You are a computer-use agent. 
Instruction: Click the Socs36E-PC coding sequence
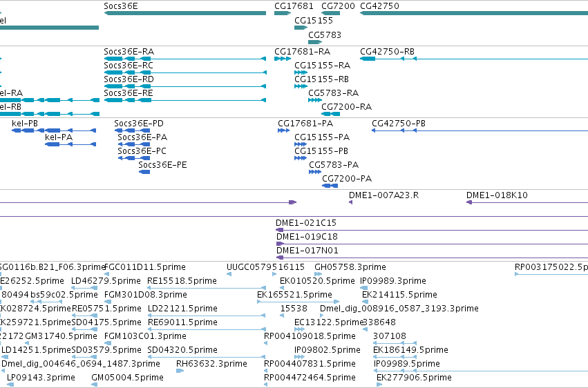(134, 158)
